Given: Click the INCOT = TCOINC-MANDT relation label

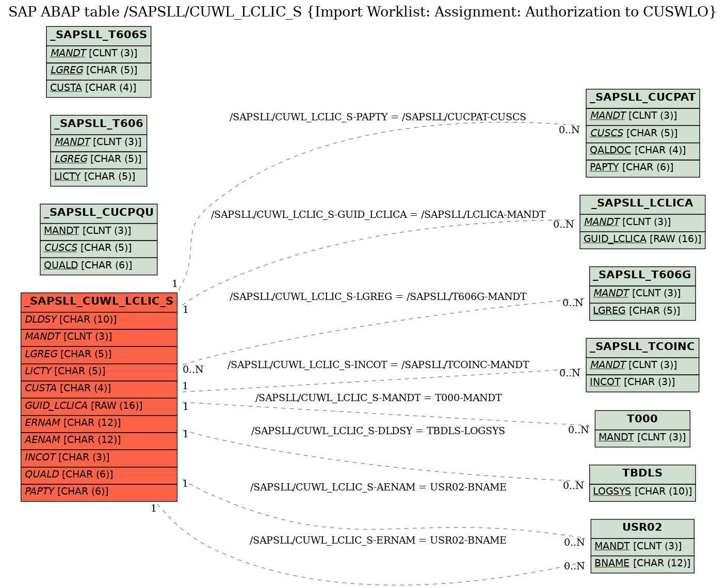Looking at the screenshot, I should pos(378,365).
